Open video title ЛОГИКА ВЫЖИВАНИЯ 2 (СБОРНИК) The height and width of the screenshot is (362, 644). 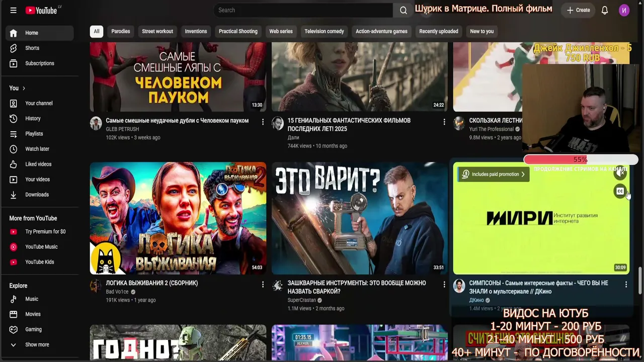152,283
